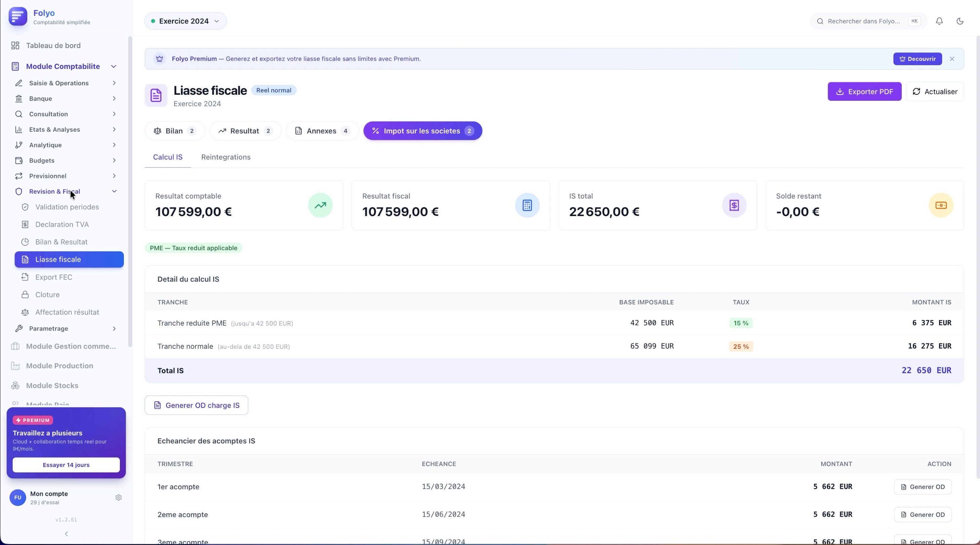The width and height of the screenshot is (980, 545).
Task: Focus the Rechercher dans Folyo search field
Action: 863,21
